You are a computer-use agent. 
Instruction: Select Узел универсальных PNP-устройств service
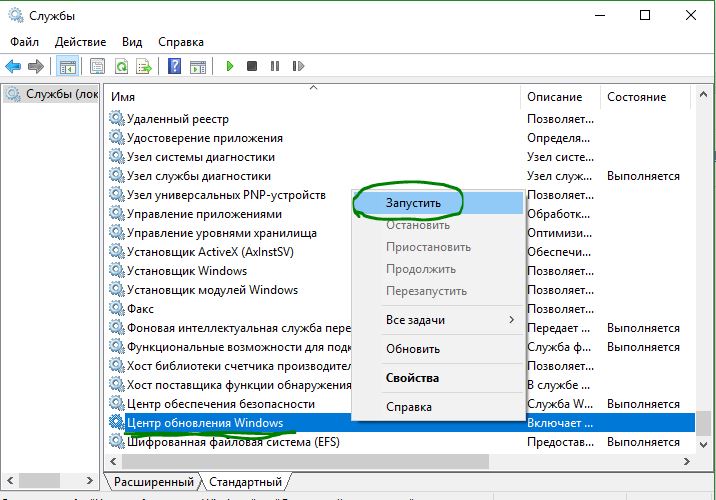click(x=226, y=195)
